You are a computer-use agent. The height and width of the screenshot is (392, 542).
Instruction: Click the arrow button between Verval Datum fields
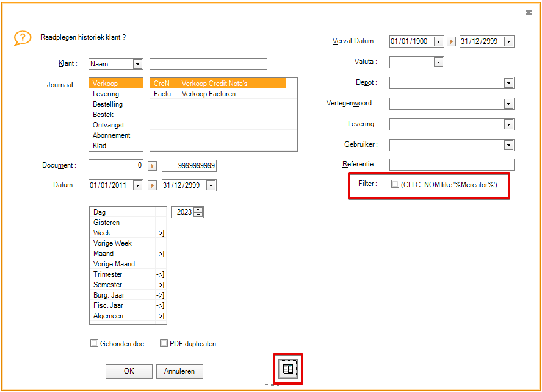click(x=452, y=41)
